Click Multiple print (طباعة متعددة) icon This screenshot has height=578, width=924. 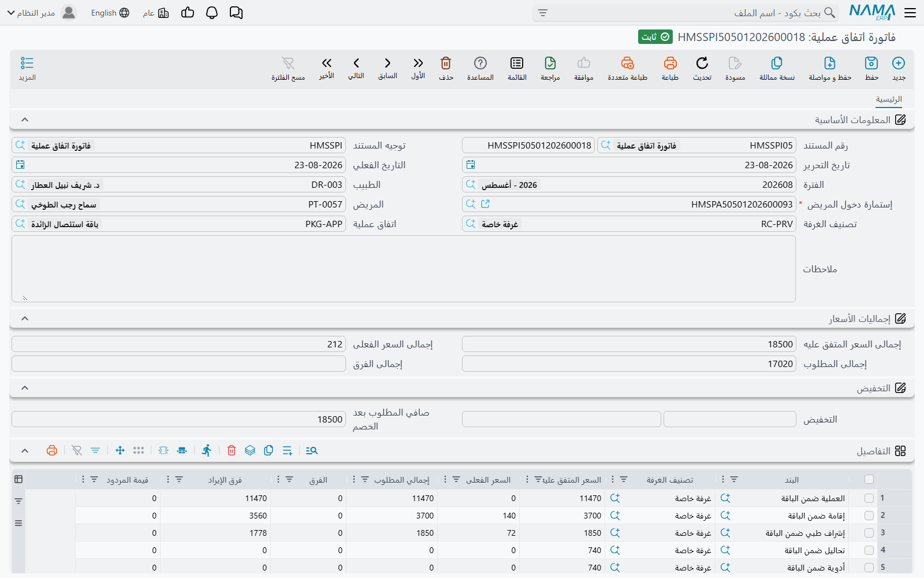[x=628, y=63]
